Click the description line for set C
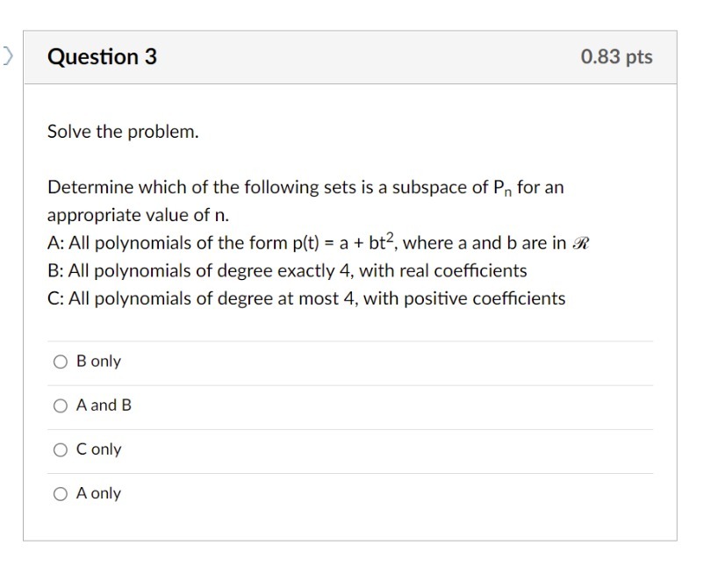725x588 pixels. pos(305,298)
